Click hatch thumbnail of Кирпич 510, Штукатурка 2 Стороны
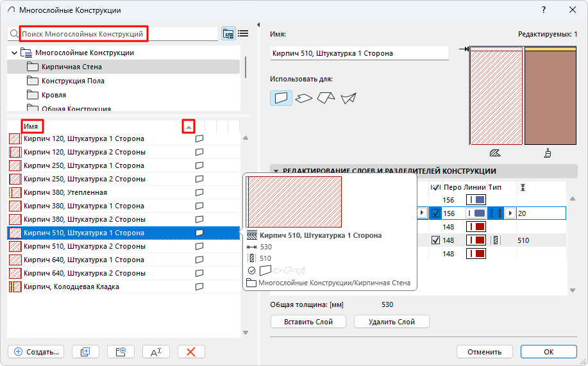The width and height of the screenshot is (588, 366). pyautogui.click(x=15, y=246)
